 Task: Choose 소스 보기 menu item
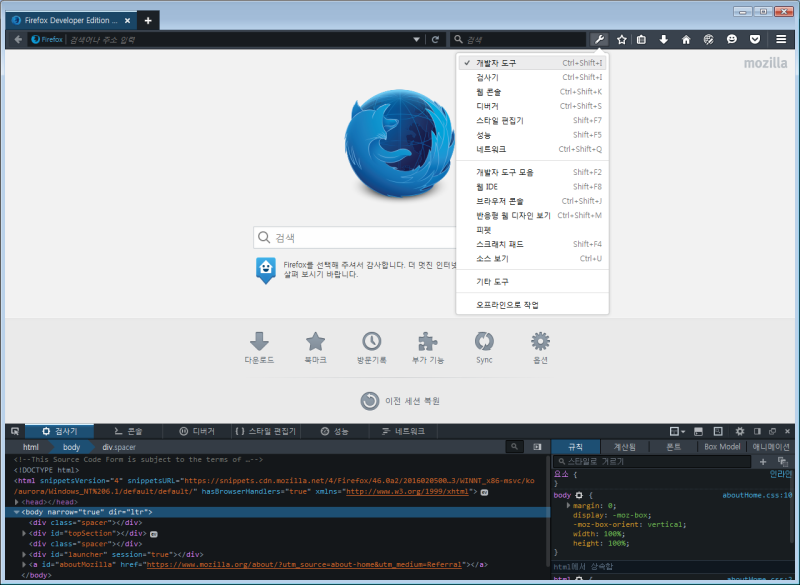click(532, 259)
